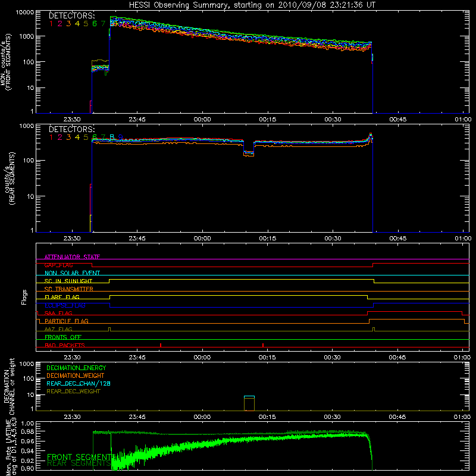Click 0.98 value on livetime axis
476x476 pixels.
28,431
